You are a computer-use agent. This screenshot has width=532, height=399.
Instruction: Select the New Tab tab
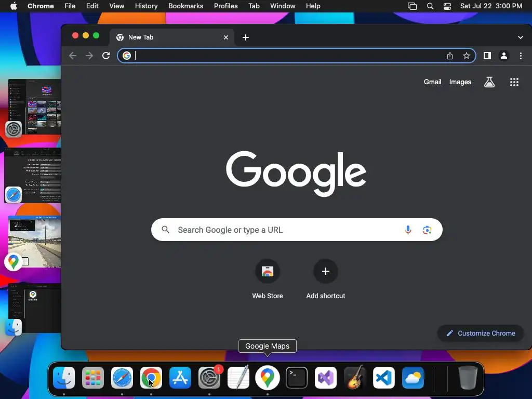pos(171,37)
